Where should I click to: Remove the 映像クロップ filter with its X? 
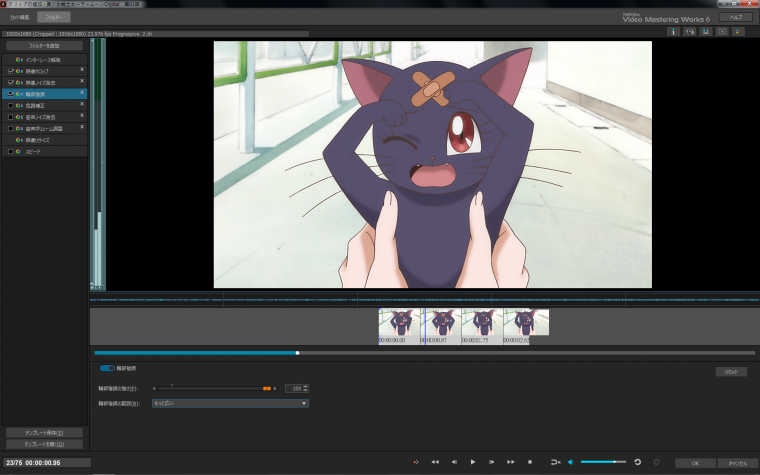click(82, 70)
